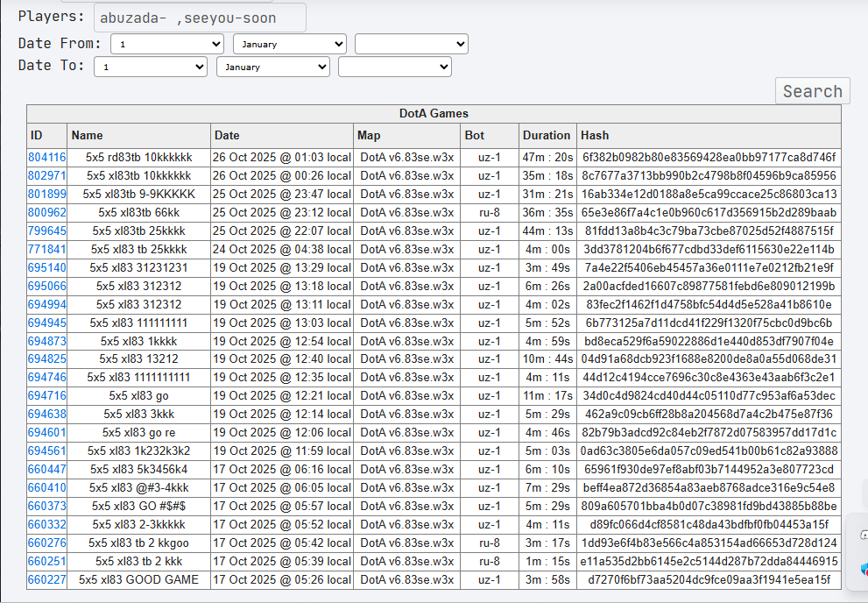Click duration '47m : 20s'
The height and width of the screenshot is (603, 868).
[x=547, y=157]
